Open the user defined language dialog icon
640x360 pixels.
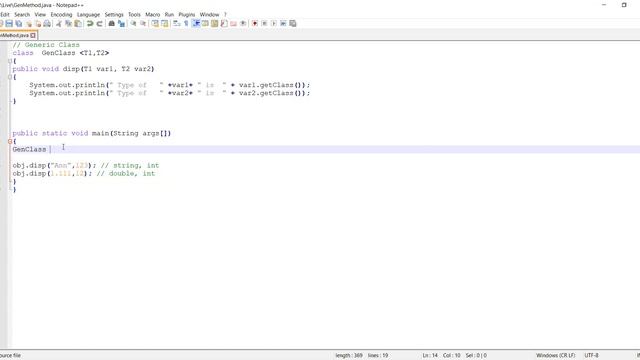(x=205, y=24)
